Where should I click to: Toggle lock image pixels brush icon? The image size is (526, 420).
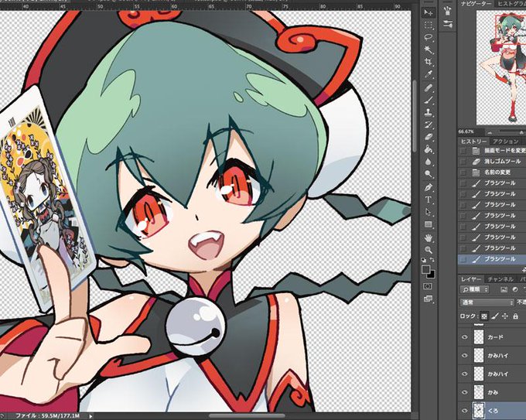[x=494, y=316]
